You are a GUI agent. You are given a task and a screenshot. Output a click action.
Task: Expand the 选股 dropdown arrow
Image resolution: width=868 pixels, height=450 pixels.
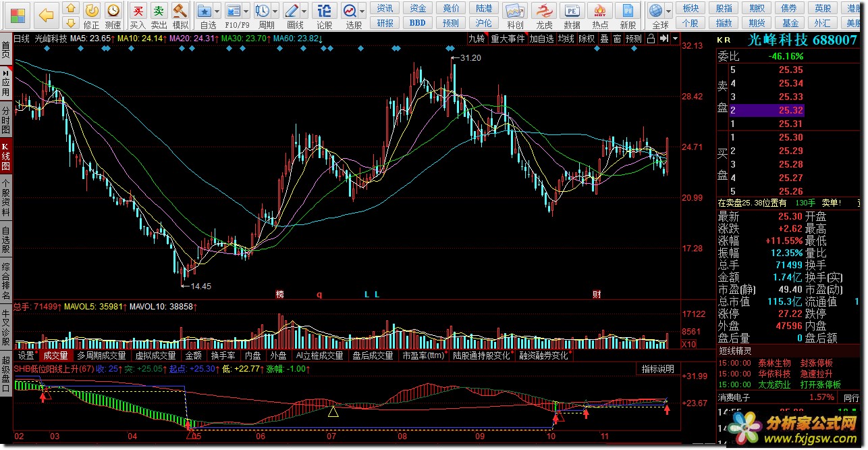362,11
